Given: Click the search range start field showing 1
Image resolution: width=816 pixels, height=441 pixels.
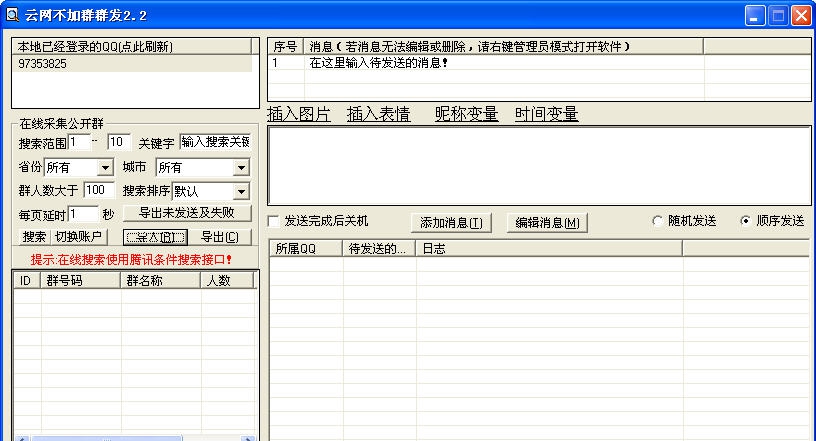Looking at the screenshot, I should pyautogui.click(x=79, y=142).
